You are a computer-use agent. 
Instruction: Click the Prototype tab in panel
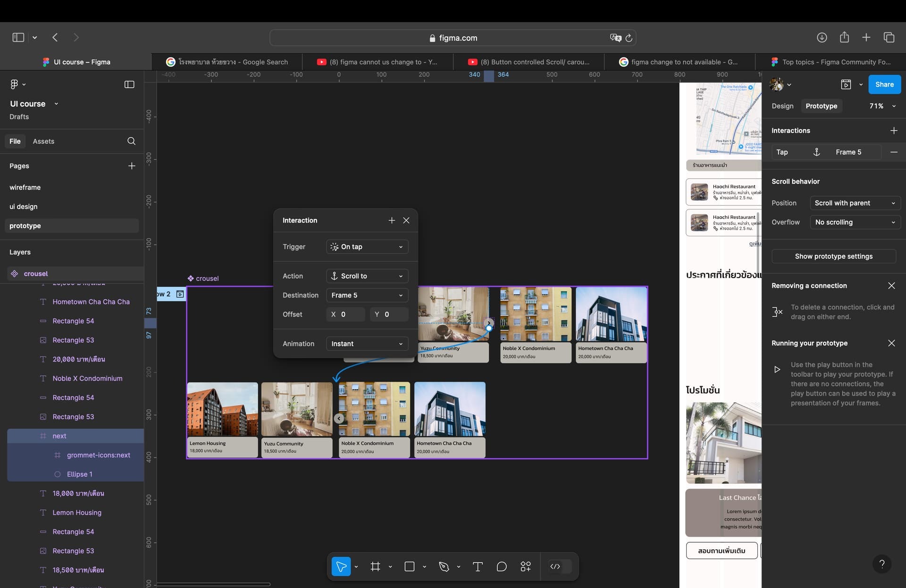(821, 106)
